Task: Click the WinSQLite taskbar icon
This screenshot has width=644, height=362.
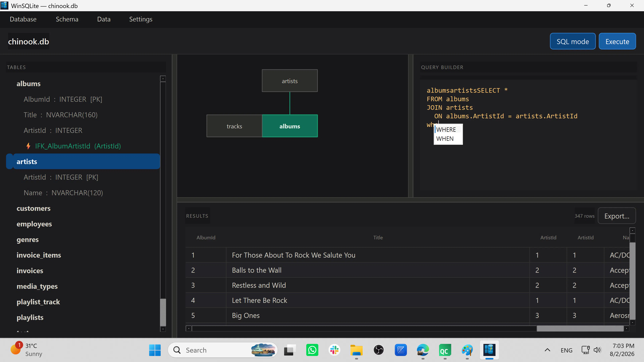Action: [x=489, y=350]
